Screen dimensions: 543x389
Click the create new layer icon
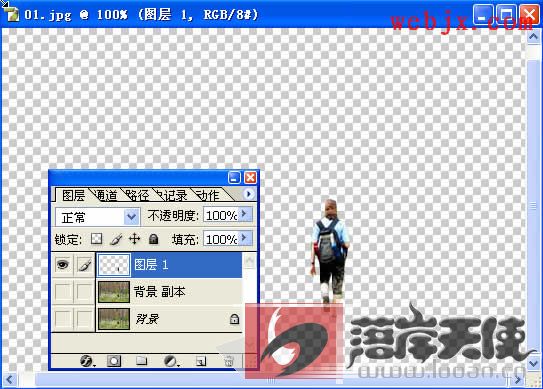click(x=201, y=361)
